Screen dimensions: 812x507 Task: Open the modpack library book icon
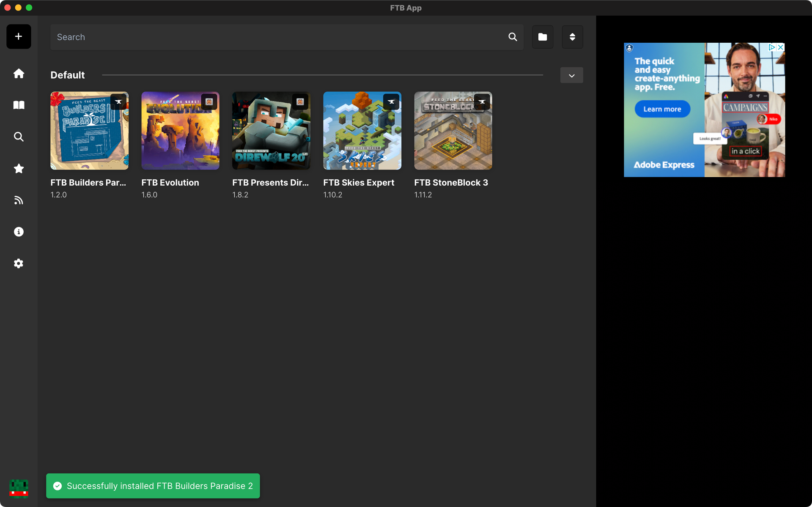pyautogui.click(x=19, y=105)
